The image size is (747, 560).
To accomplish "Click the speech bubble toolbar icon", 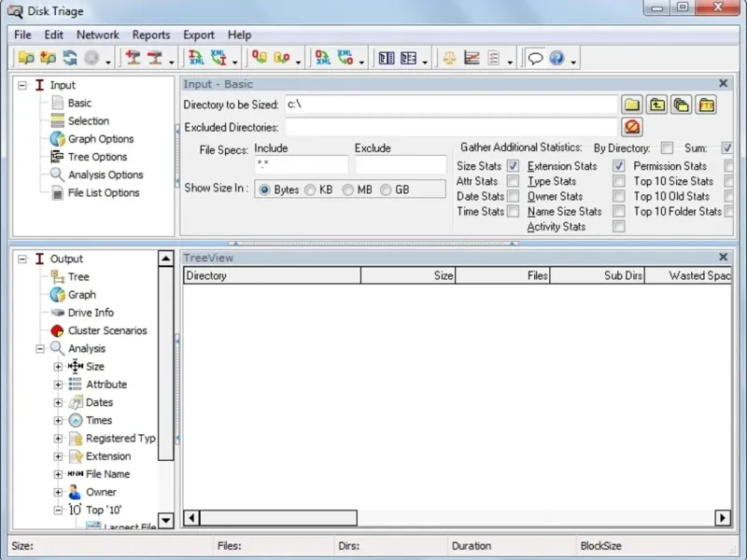I will 535,58.
